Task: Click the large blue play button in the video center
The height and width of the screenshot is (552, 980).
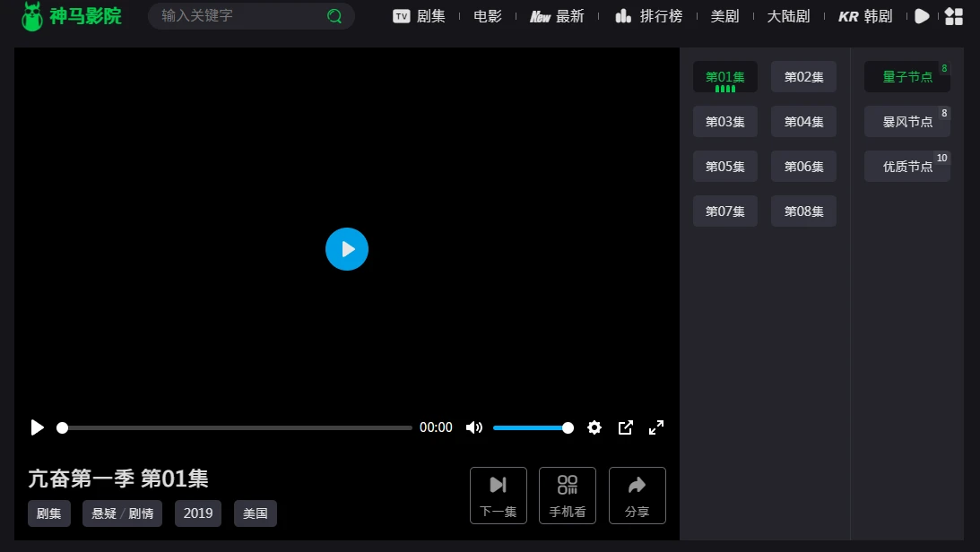Action: tap(347, 249)
